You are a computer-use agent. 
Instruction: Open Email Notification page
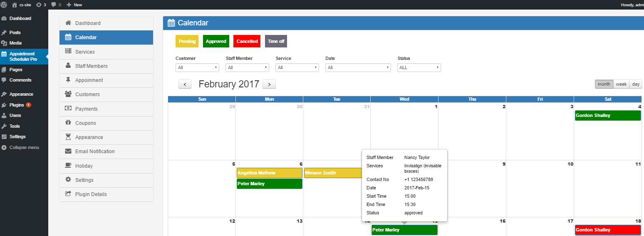(106, 152)
